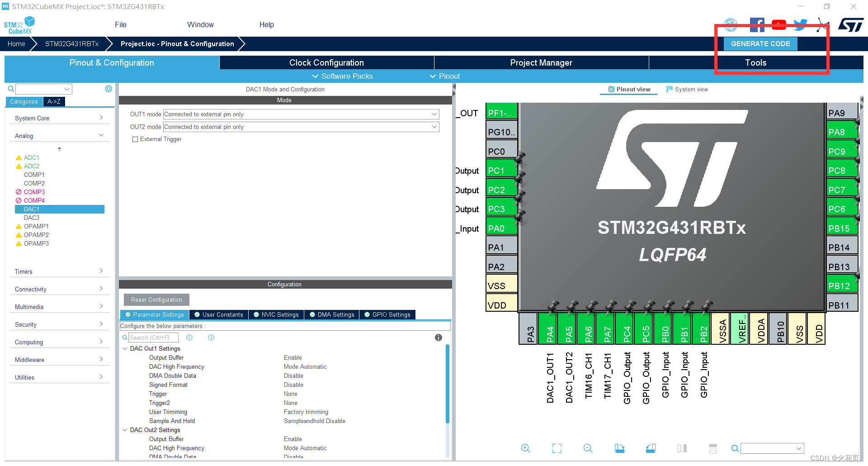Open the Facebook social icon

point(757,24)
